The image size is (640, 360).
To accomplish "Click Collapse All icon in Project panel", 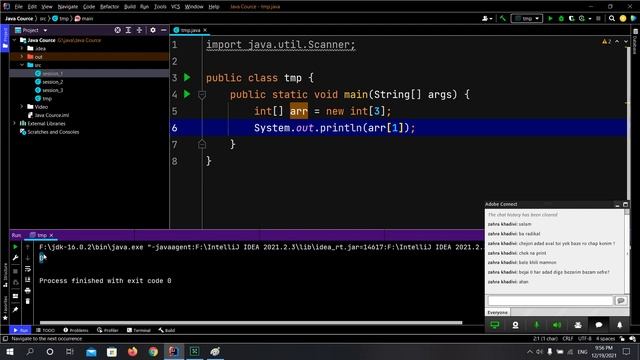I will click(x=139, y=30).
